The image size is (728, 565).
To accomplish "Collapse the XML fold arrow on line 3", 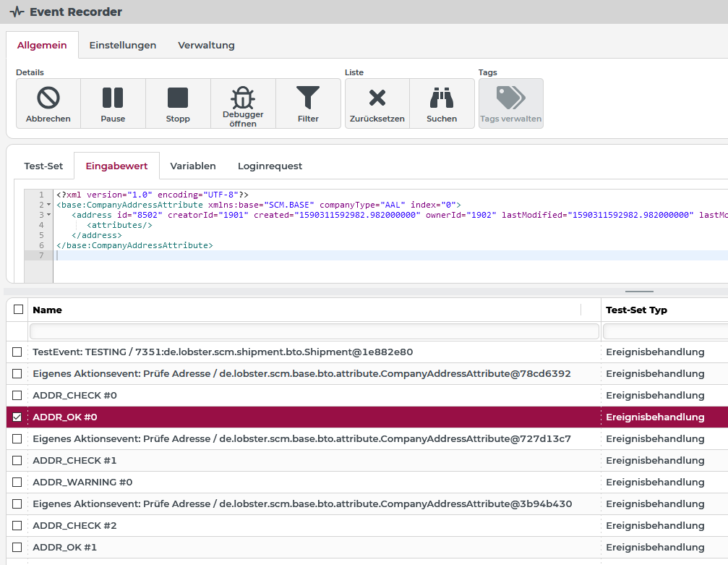I will click(x=48, y=215).
